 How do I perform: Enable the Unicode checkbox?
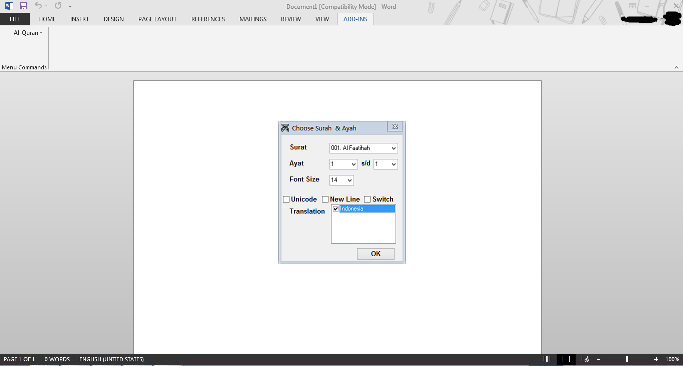(286, 199)
